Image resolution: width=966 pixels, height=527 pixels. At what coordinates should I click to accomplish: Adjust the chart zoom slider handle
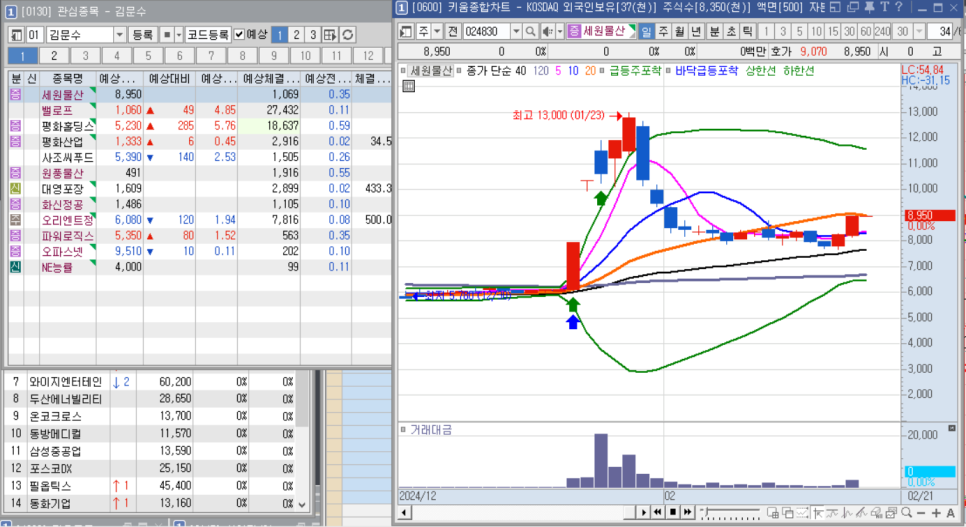pos(705,511)
